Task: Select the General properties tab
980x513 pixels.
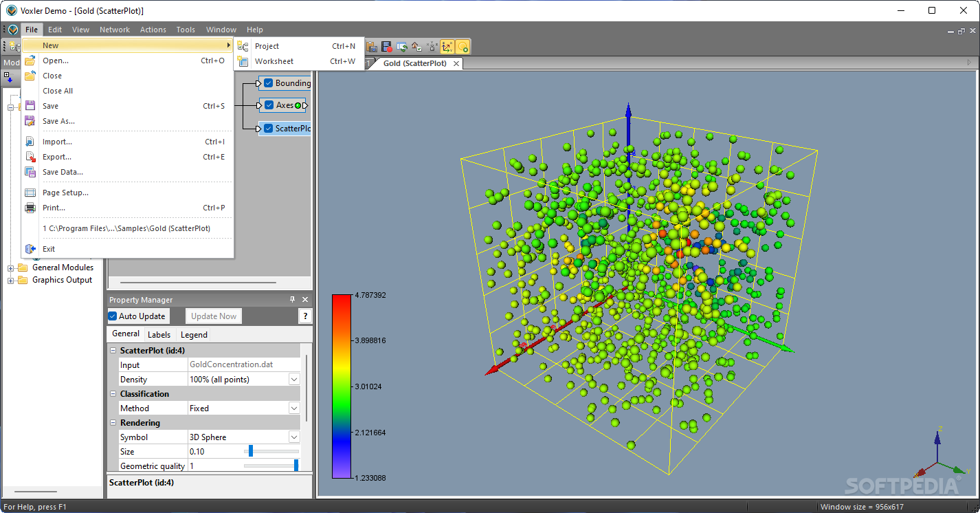Action: [x=126, y=334]
